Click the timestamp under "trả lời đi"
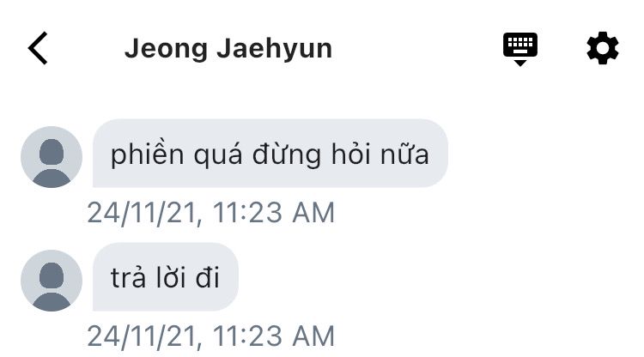 (x=211, y=336)
